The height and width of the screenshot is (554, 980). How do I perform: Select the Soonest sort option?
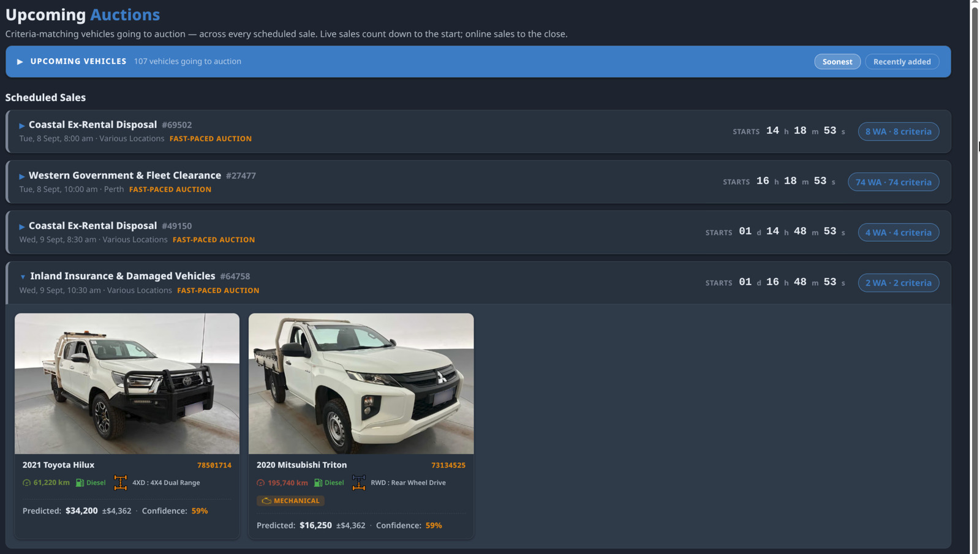pos(837,61)
